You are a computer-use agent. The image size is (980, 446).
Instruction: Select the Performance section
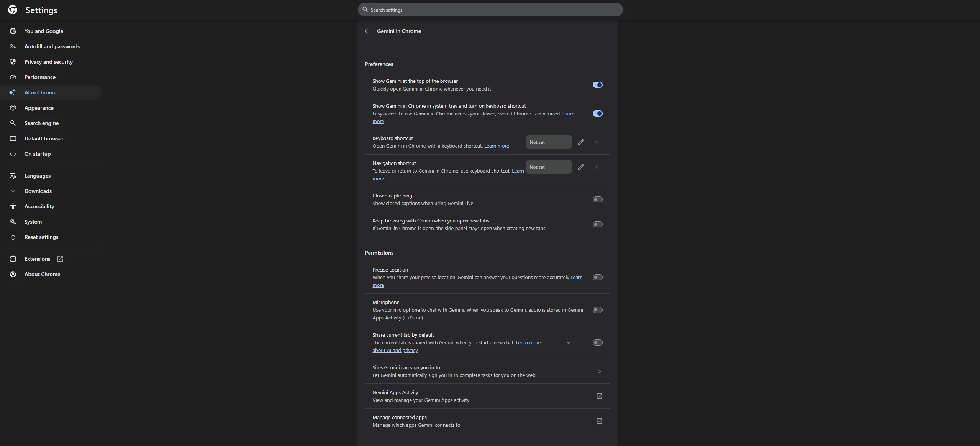pyautogui.click(x=51, y=77)
